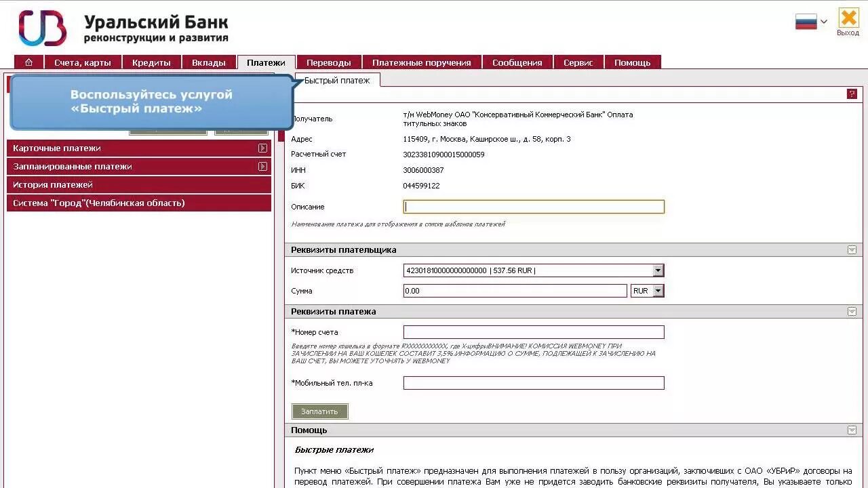This screenshot has width=868, height=488.
Task: Select the Быстрый платеж subtab
Action: 338,80
